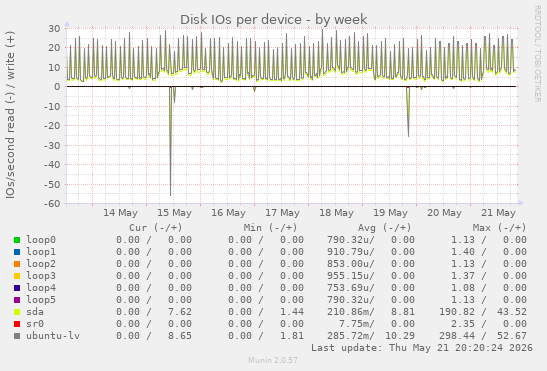Click the 20 May axis label
Screen dimensions: 547x371
444,213
